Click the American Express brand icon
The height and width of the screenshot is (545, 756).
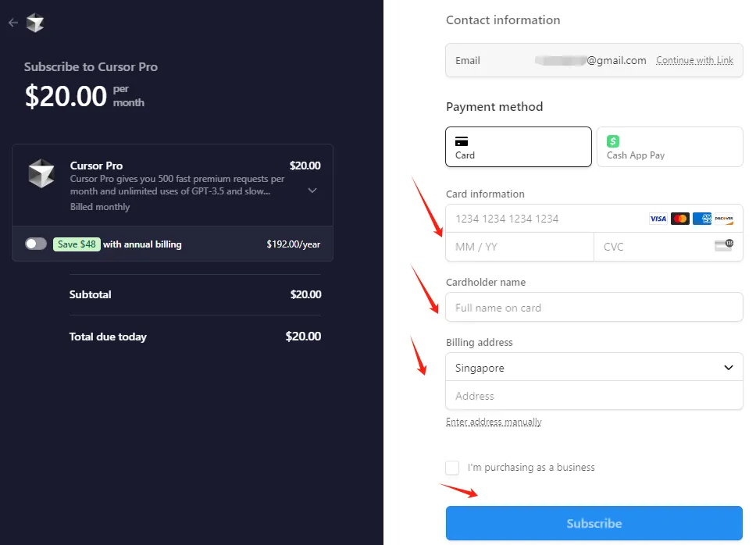tap(702, 219)
